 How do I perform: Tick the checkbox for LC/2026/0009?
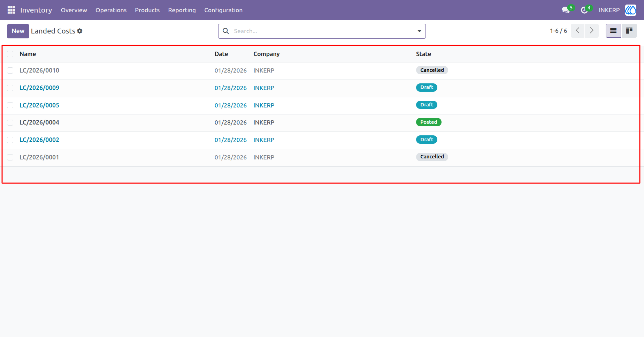[10, 88]
